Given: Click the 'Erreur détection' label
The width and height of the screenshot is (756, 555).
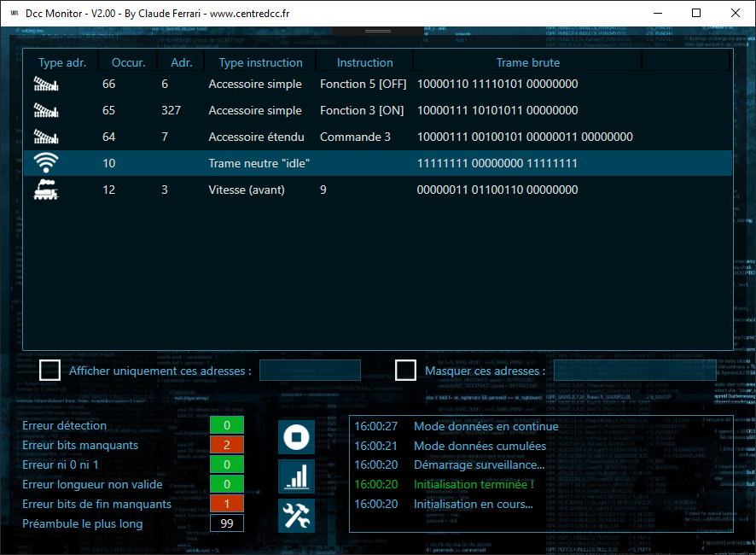Looking at the screenshot, I should point(64,426).
